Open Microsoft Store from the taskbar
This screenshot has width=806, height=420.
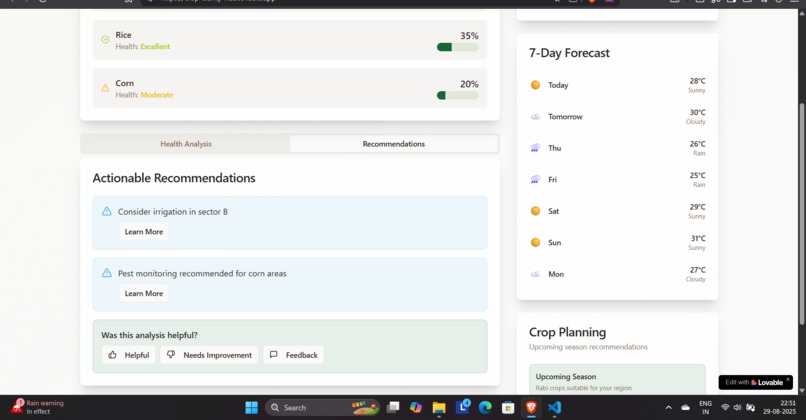tap(508, 408)
